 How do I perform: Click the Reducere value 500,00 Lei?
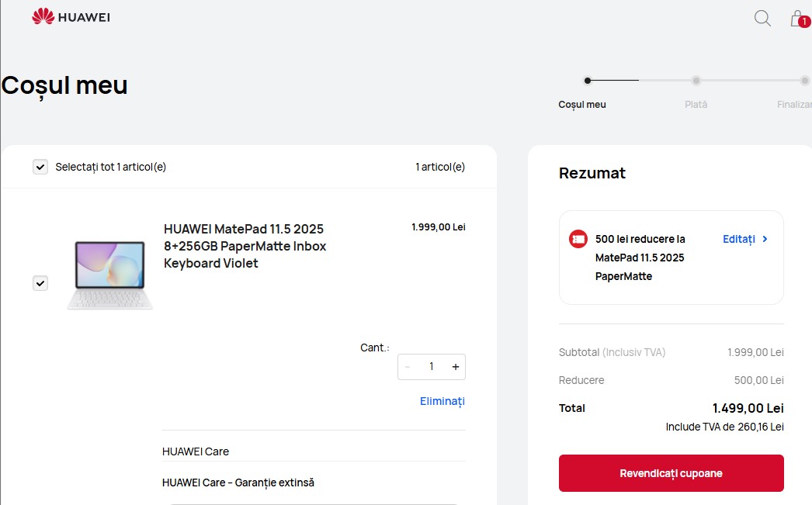pos(758,380)
